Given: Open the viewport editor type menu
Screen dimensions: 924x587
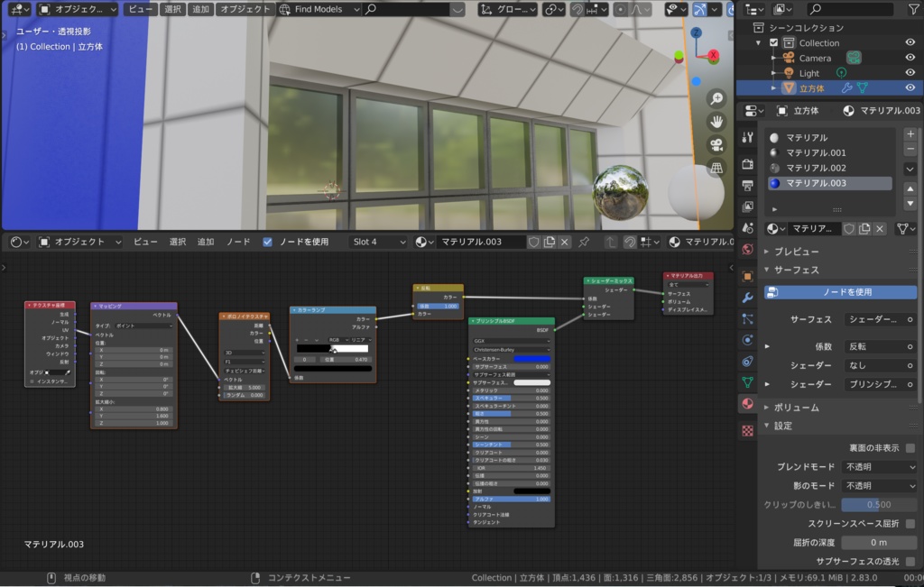Looking at the screenshot, I should click(20, 9).
